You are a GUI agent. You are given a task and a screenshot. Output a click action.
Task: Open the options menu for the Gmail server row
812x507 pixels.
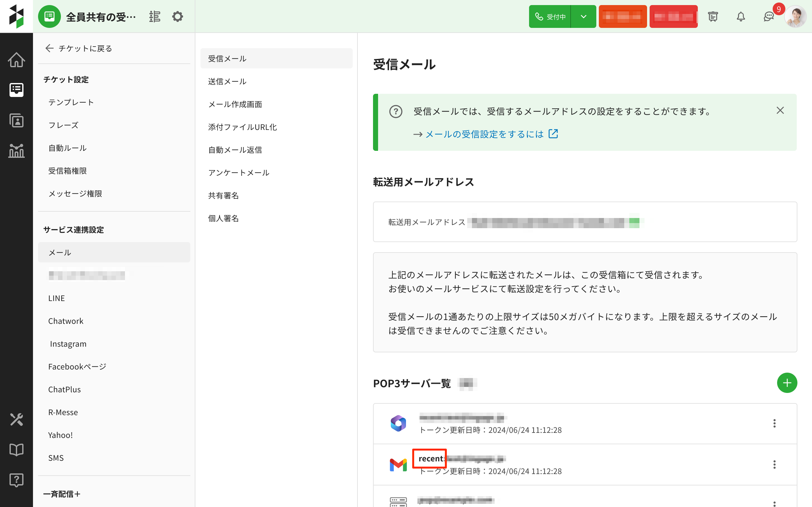(x=775, y=465)
